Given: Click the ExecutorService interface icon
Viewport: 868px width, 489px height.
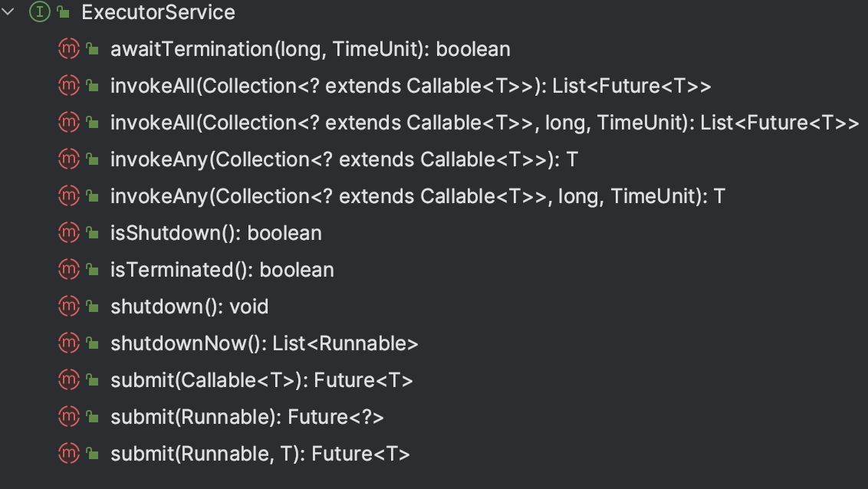Looking at the screenshot, I should click(x=38, y=12).
